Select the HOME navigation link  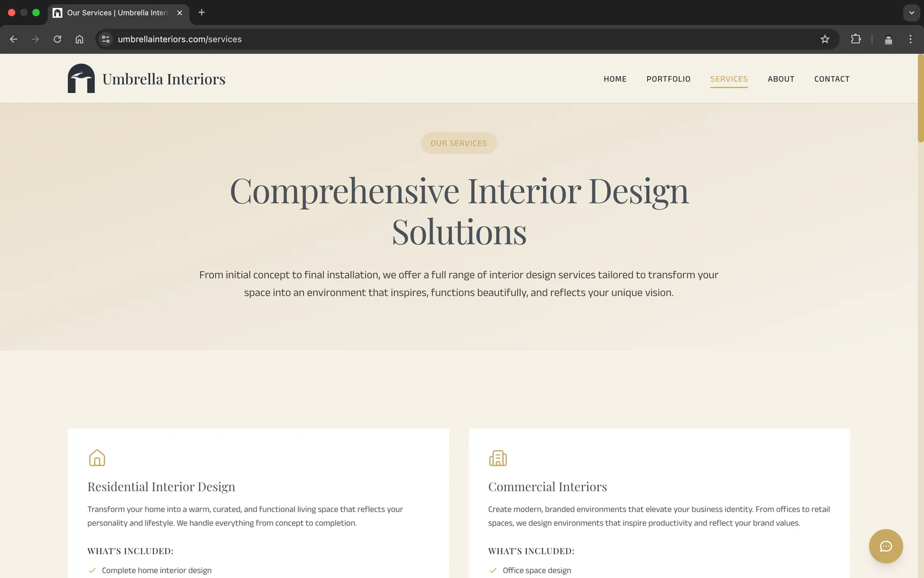tap(615, 79)
